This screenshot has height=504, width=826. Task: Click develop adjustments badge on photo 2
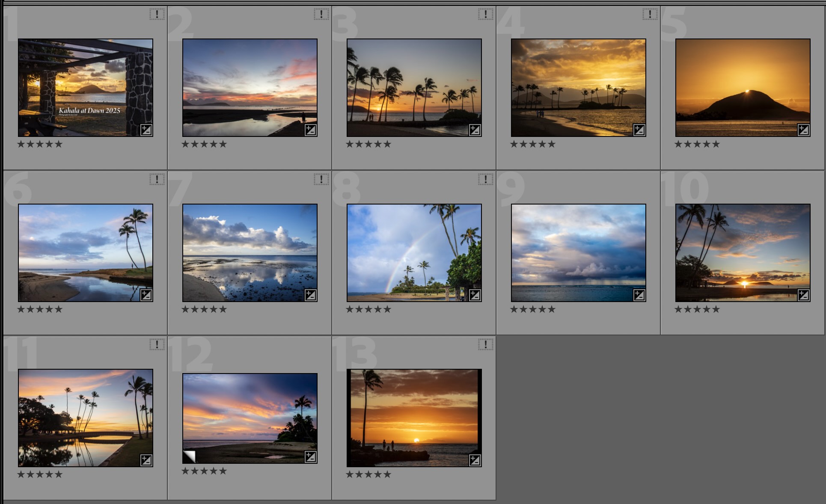(310, 130)
